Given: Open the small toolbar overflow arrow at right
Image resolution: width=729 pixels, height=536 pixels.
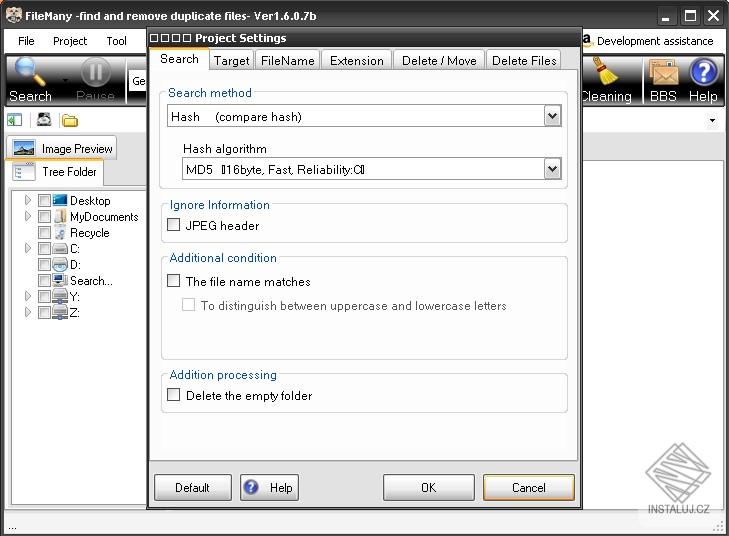Looking at the screenshot, I should pos(712,121).
